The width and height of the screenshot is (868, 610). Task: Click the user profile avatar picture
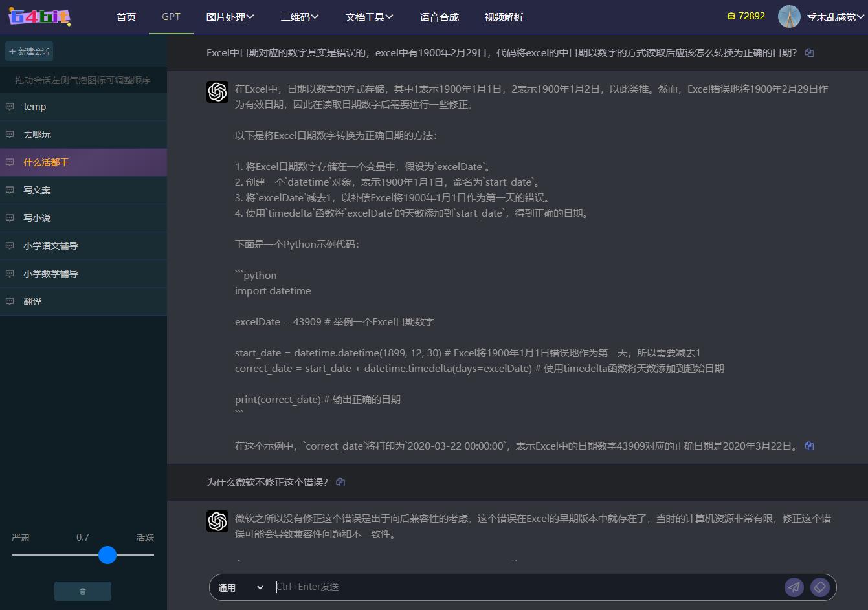coord(789,16)
